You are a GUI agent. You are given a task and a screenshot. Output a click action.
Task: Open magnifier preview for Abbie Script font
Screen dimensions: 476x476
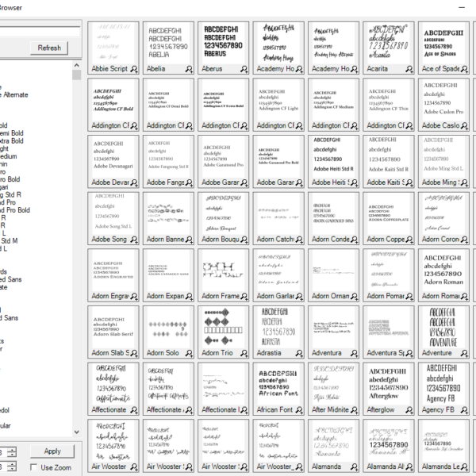pyautogui.click(x=134, y=69)
